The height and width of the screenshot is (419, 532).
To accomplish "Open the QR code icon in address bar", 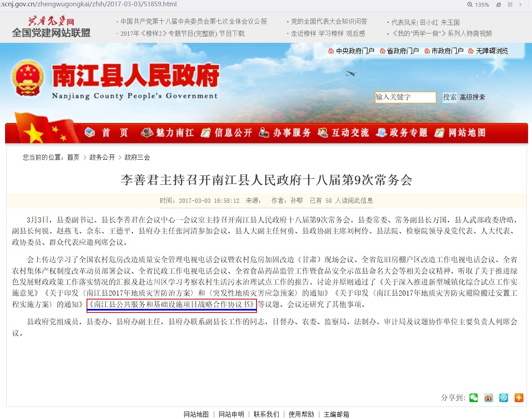I will 510,5.
